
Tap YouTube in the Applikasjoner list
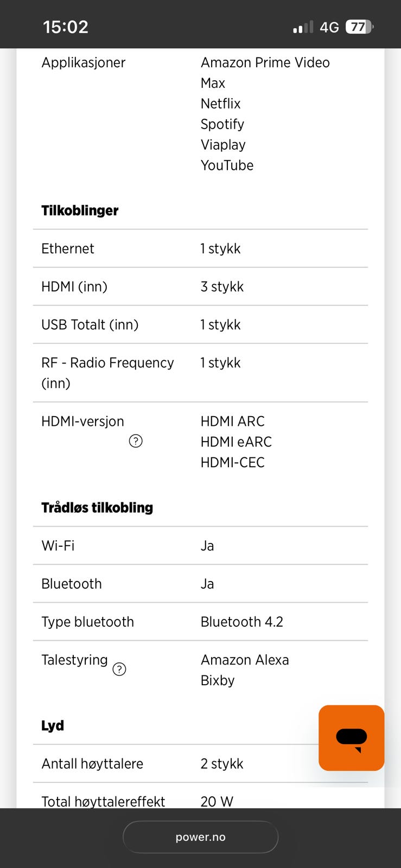pos(227,165)
